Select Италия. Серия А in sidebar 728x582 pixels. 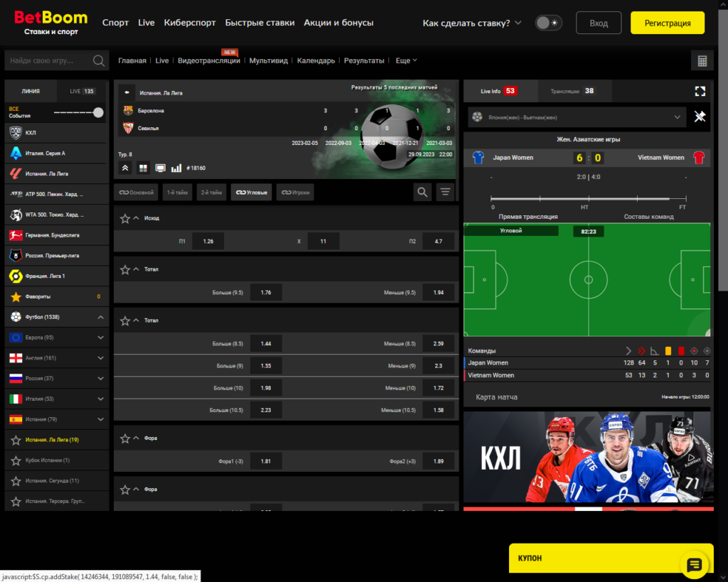[x=57, y=153]
